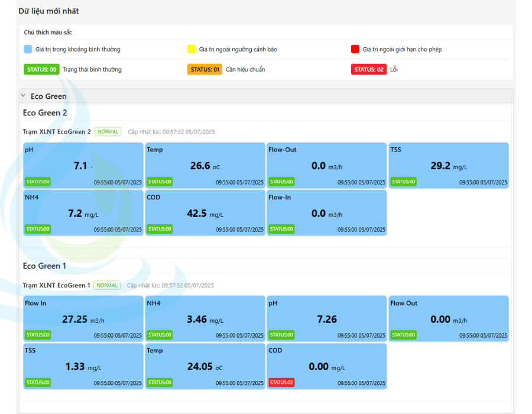Viewport: 532px width, 414px height.
Task: Click the blue normal-range color swatch
Action: coord(28,49)
